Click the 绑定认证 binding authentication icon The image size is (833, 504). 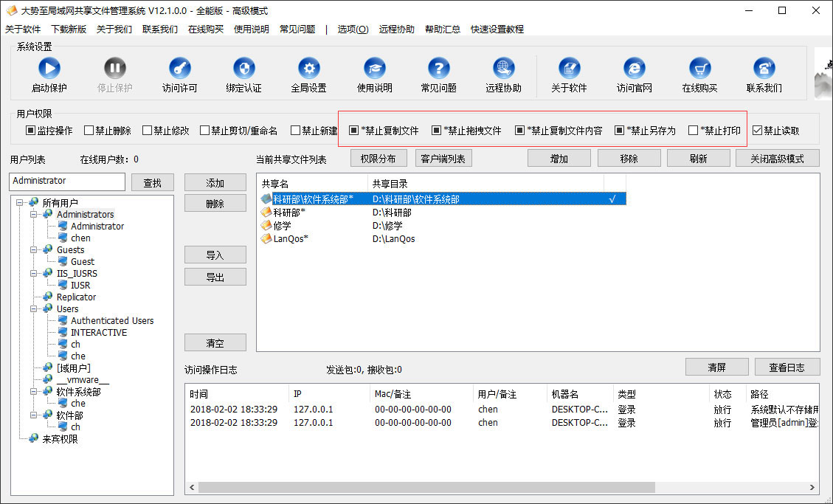tap(244, 70)
